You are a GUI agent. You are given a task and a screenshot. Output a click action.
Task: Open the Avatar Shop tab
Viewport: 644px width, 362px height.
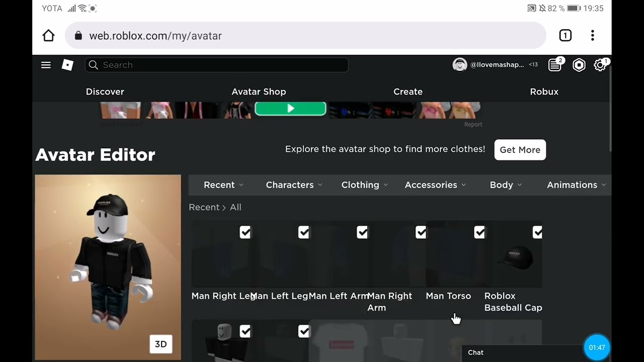point(259,92)
